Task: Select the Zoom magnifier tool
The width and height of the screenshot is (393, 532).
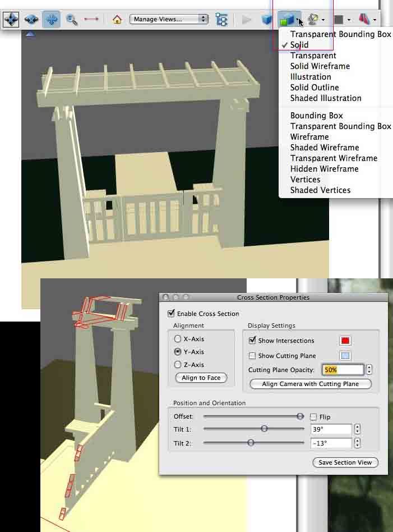Action: (x=72, y=19)
